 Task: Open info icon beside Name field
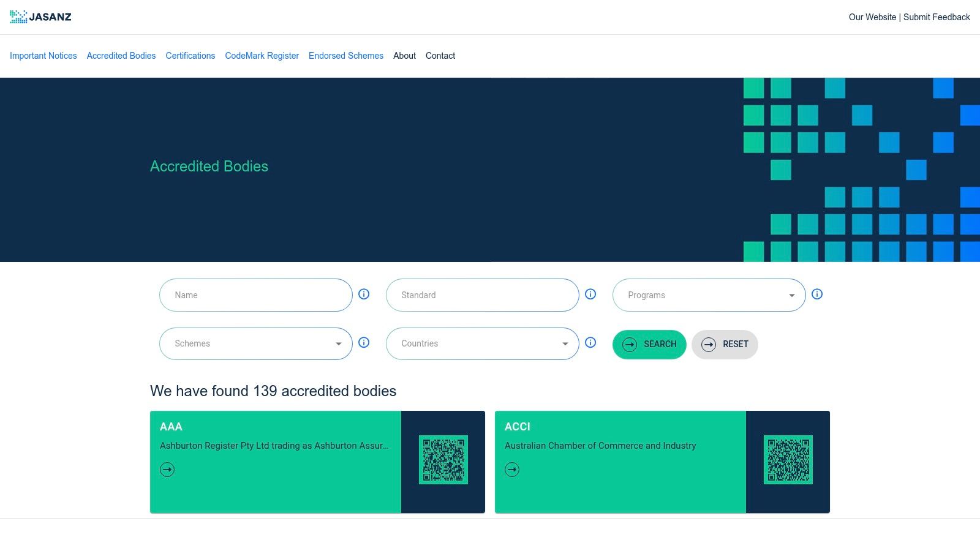364,294
